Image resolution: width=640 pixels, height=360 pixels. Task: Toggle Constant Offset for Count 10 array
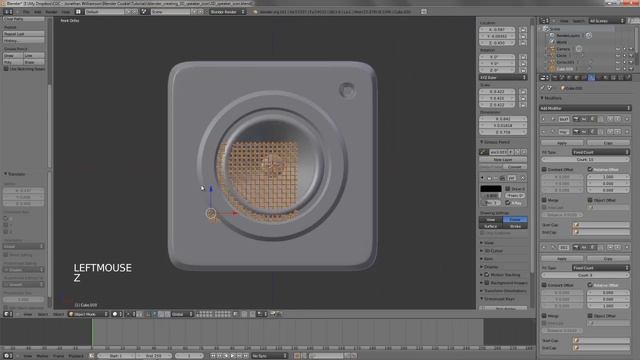coord(544,169)
